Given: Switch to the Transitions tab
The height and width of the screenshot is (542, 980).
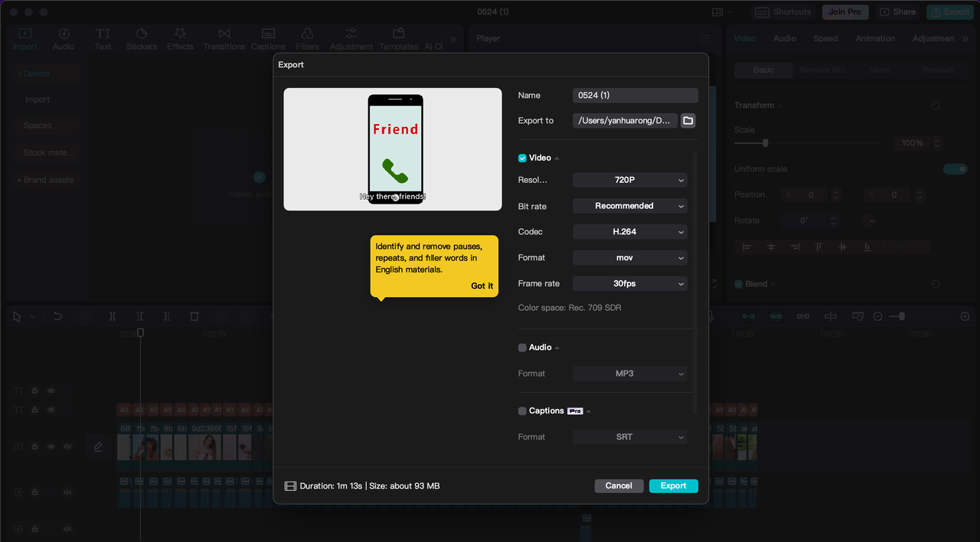Looking at the screenshot, I should point(224,39).
